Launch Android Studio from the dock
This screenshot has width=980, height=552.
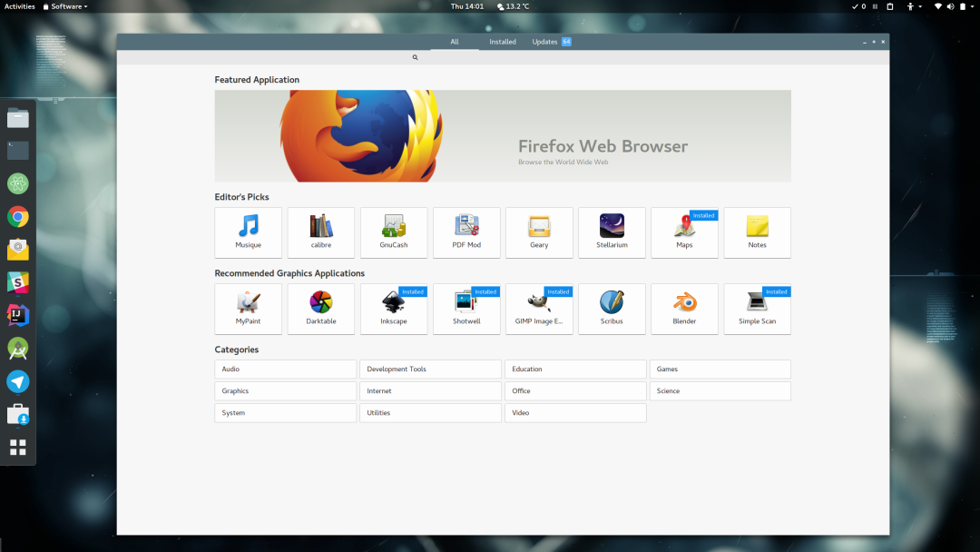click(18, 349)
